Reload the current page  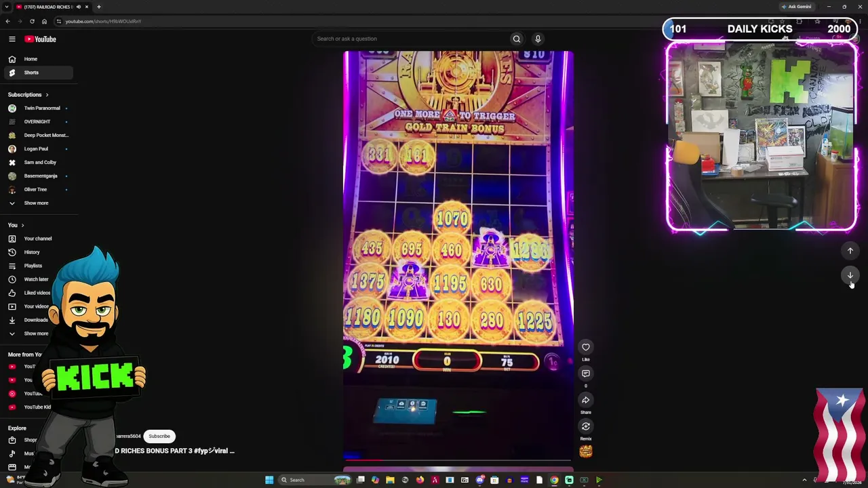[x=32, y=21]
